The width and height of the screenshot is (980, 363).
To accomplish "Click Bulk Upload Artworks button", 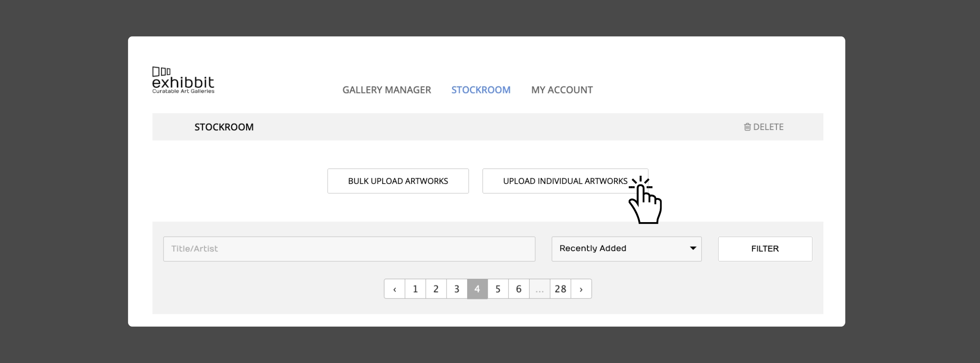I will tap(398, 181).
